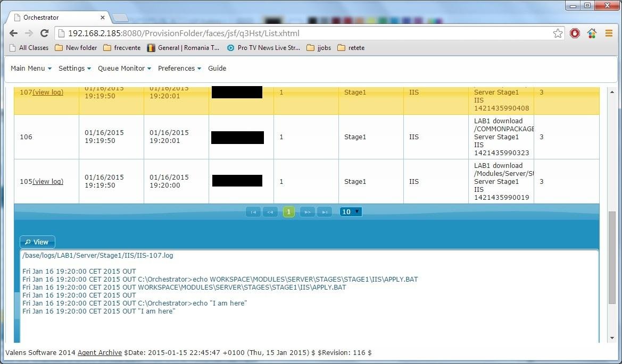Bookmark this page with the star icon
The image size is (622, 364).
[x=557, y=33]
